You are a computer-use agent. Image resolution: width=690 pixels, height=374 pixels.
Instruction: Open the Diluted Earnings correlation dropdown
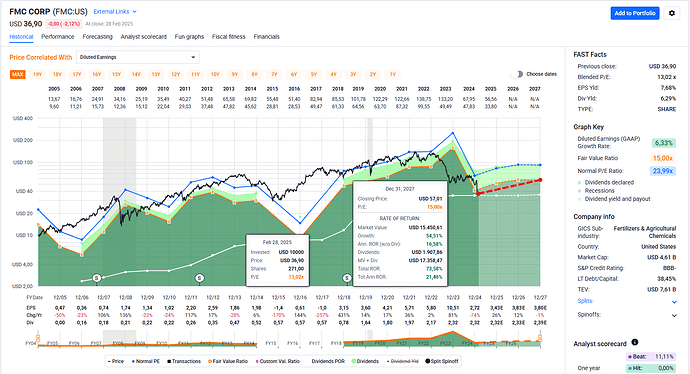point(138,57)
